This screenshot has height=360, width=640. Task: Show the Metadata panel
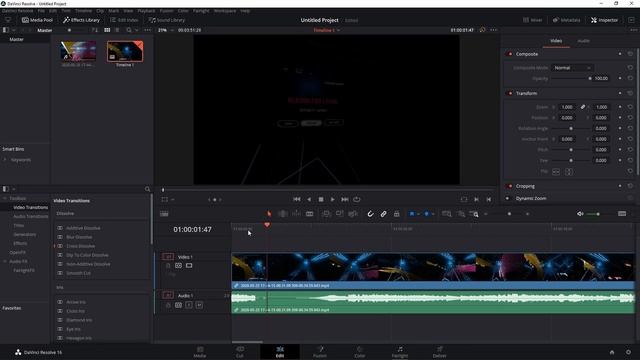pos(567,20)
